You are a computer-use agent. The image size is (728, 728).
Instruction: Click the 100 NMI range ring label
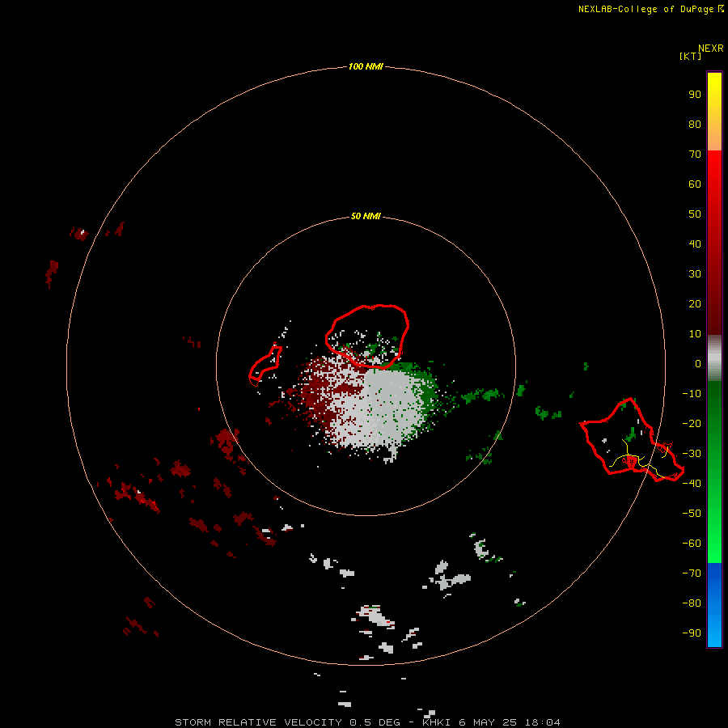click(366, 66)
